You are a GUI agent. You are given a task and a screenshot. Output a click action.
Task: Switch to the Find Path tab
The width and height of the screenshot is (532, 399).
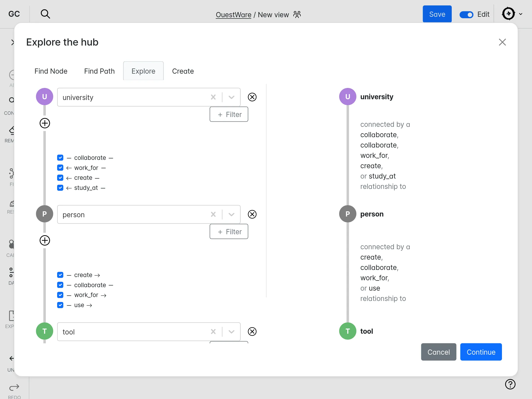(x=99, y=71)
